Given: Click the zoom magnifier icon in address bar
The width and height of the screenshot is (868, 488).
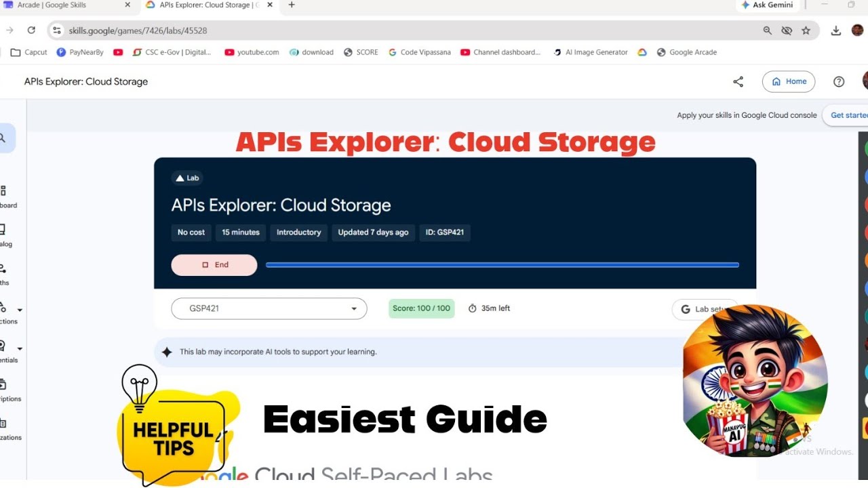Looking at the screenshot, I should click(768, 30).
